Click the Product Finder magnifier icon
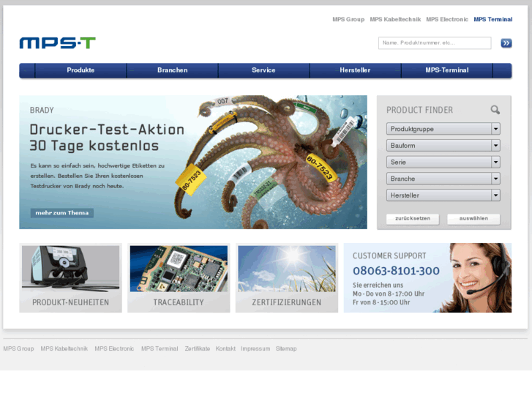 (495, 110)
